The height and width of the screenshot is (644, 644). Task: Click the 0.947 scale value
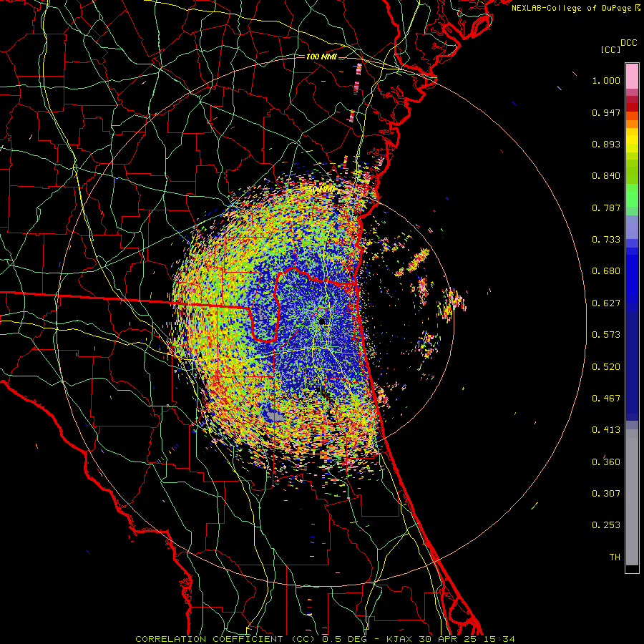coord(606,112)
